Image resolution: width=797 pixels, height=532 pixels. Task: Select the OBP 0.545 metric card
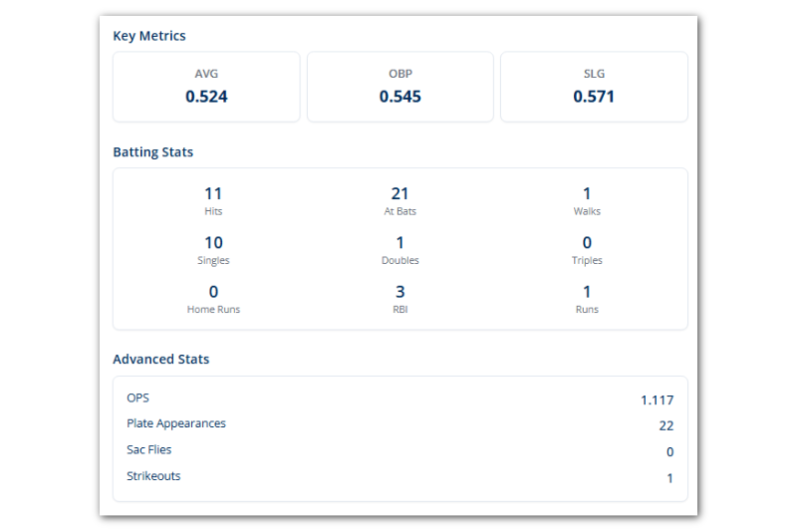point(400,87)
